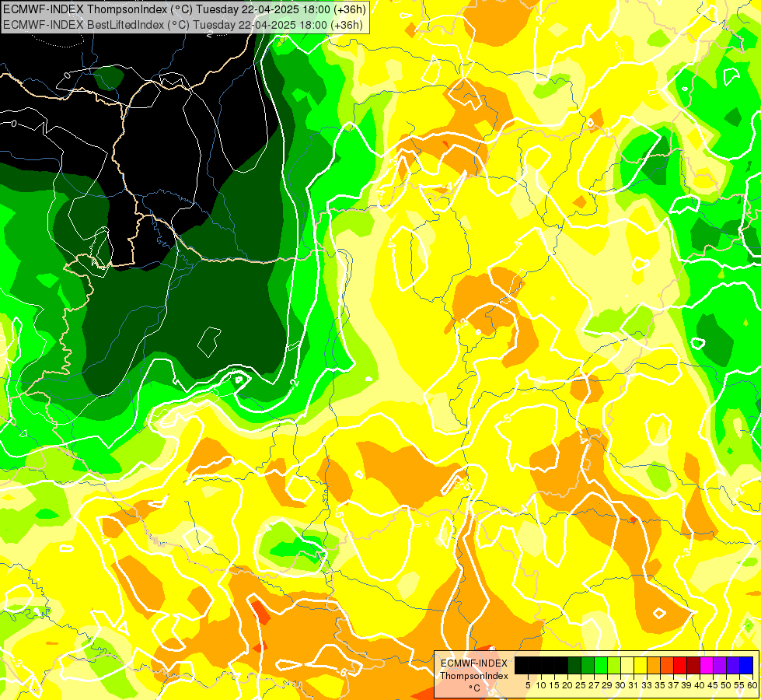The width and height of the screenshot is (761, 700).
Task: Pick the bright red 37–39 legend swatch
Action: point(680,666)
